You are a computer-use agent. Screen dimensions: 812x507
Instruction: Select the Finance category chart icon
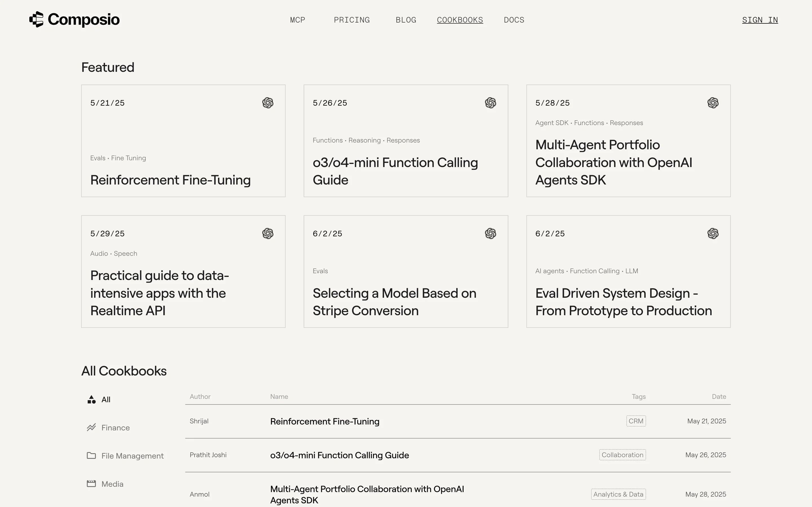click(91, 428)
